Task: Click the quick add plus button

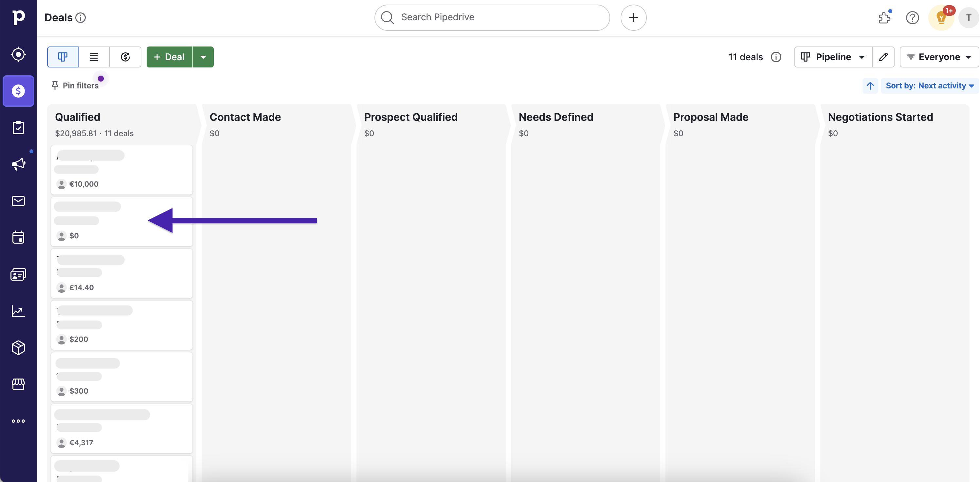Action: click(633, 17)
